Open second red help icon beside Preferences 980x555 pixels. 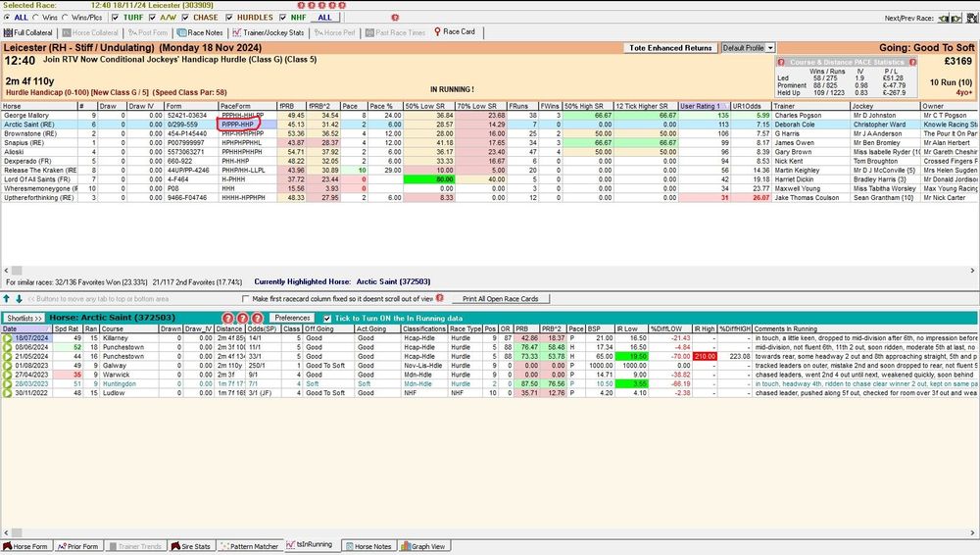242,319
